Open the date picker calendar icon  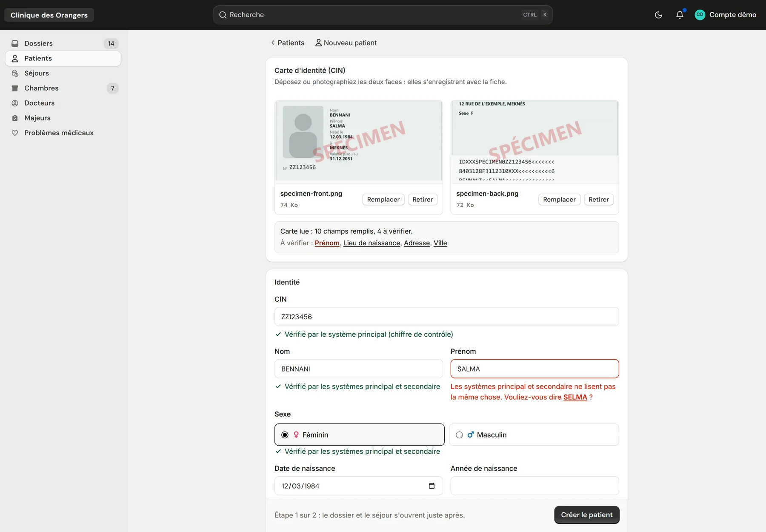pyautogui.click(x=432, y=486)
